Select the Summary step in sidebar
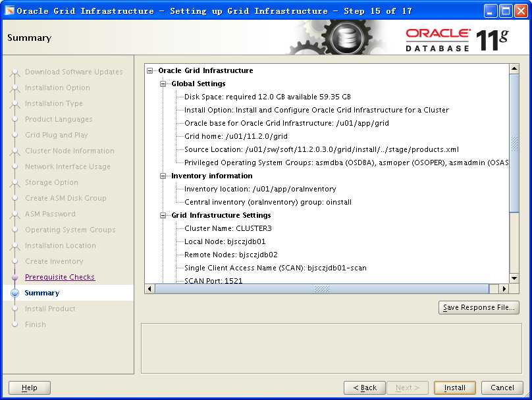The height and width of the screenshot is (400, 532). coord(42,293)
